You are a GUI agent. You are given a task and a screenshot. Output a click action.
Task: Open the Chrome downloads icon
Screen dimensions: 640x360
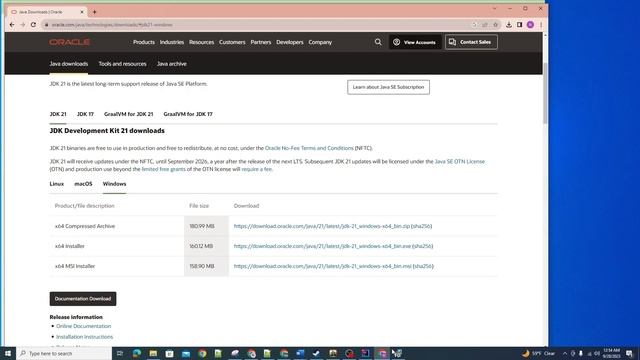coord(509,25)
